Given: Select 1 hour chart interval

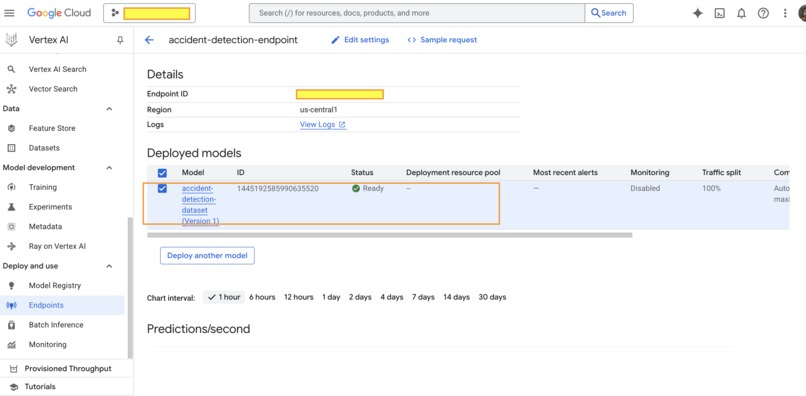Looking at the screenshot, I should pos(224,297).
